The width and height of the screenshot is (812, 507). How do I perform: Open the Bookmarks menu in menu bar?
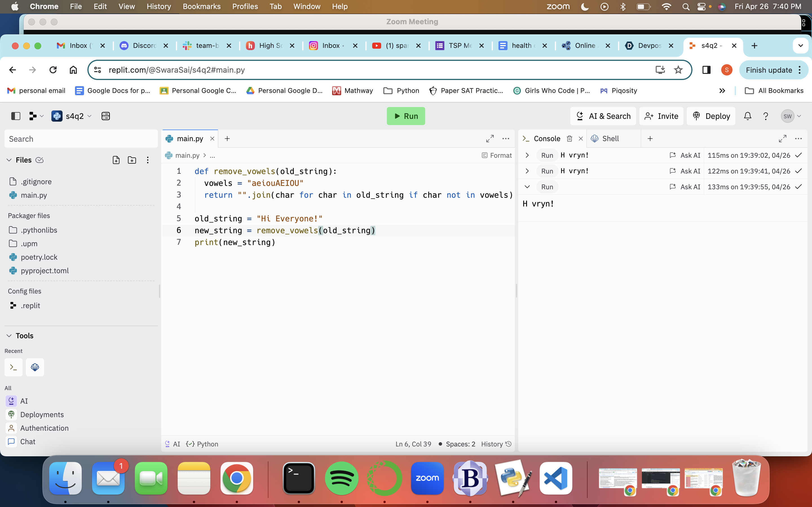(201, 6)
